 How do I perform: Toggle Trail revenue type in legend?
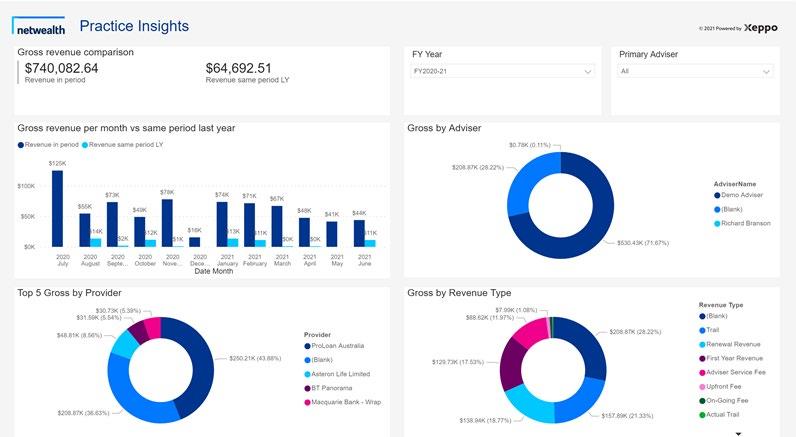point(709,330)
